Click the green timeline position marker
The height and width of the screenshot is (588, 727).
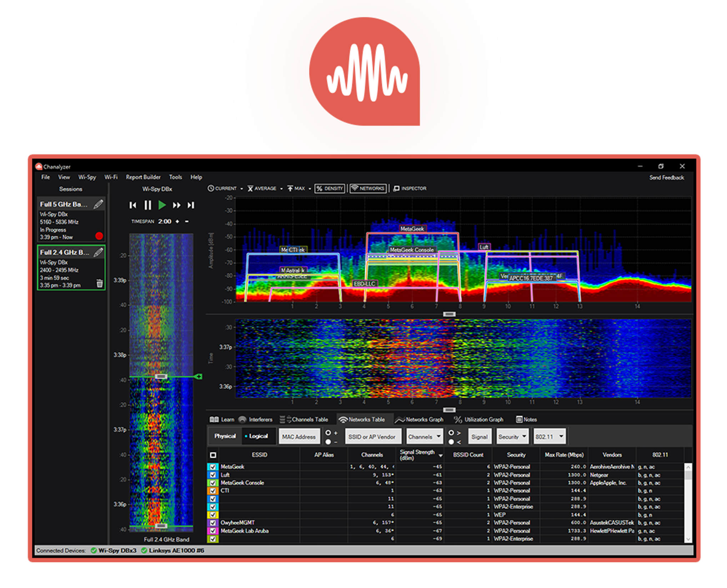point(199,377)
